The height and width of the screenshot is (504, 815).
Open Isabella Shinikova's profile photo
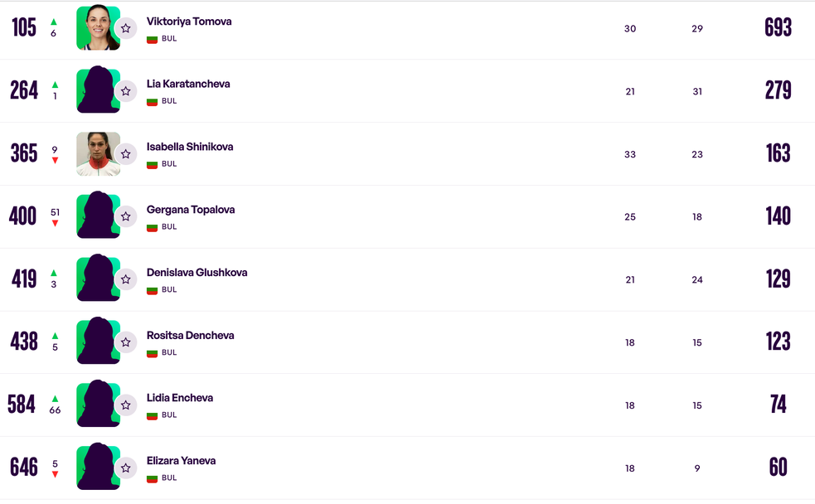97,154
